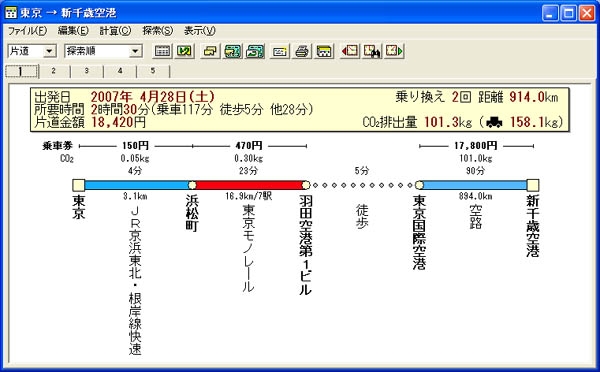Click the previous-time clock icon with red arrow
Screen dimensions: 600x372
(350, 51)
